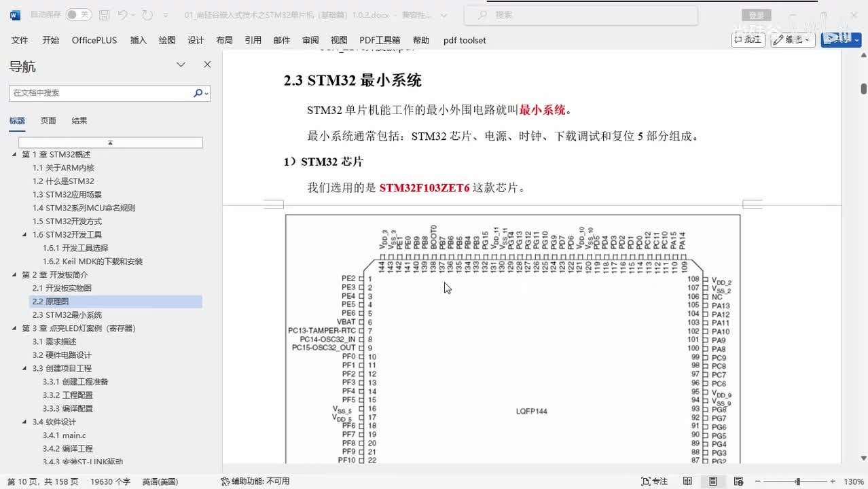Switch to the 邮件 ribbon tab
868x489 pixels.
pyautogui.click(x=282, y=40)
